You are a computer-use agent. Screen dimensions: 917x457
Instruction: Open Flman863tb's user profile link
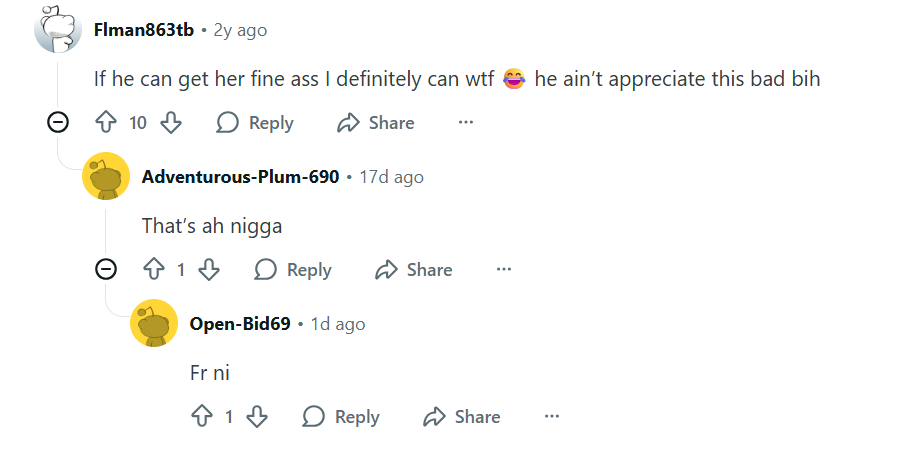(143, 30)
